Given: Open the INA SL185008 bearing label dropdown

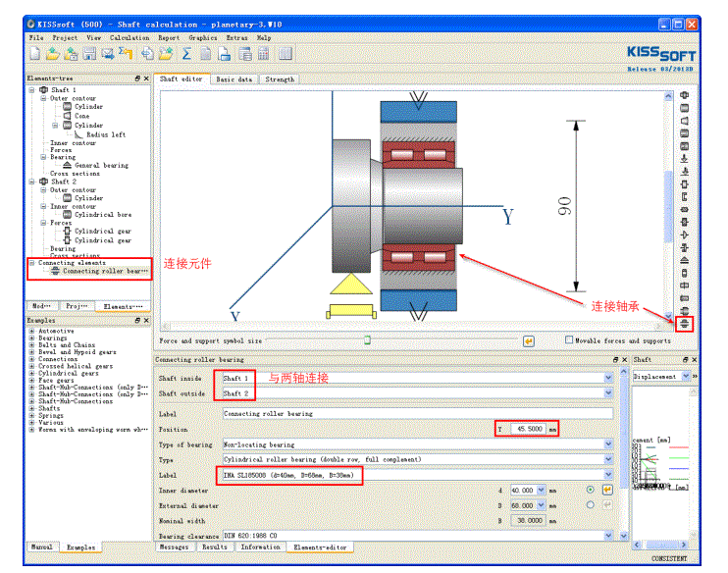Looking at the screenshot, I should pos(607,475).
